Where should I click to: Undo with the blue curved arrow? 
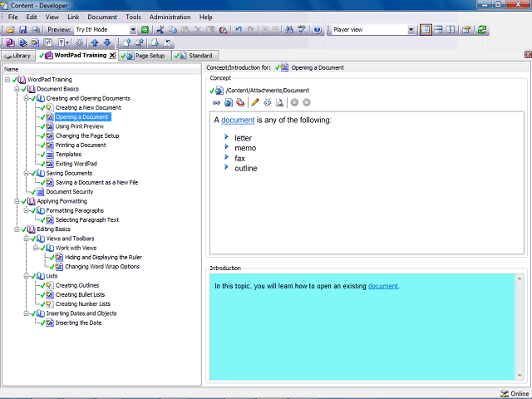pyautogui.click(x=239, y=30)
